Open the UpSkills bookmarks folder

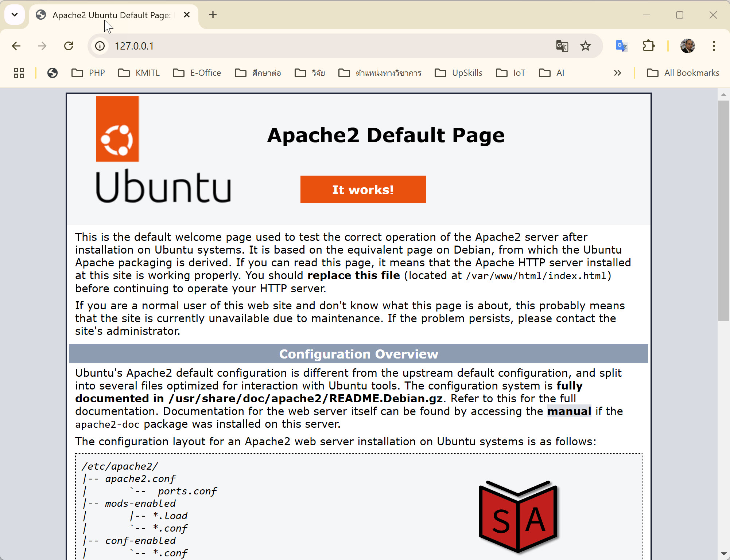coord(459,73)
